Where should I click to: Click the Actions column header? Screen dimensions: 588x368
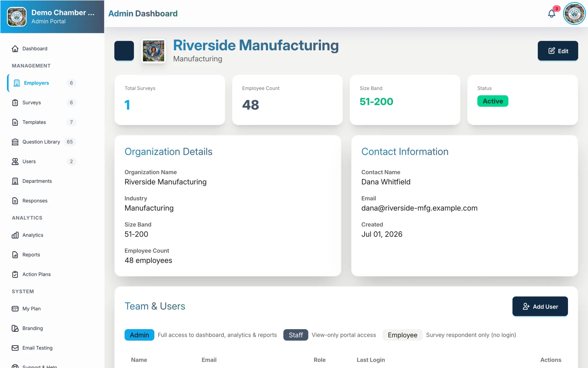[x=551, y=360]
